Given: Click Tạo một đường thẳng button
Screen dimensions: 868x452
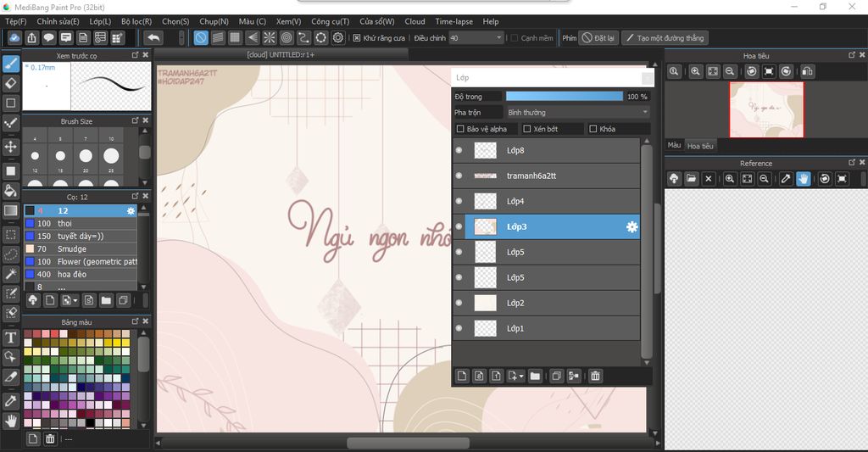Looking at the screenshot, I should point(665,37).
